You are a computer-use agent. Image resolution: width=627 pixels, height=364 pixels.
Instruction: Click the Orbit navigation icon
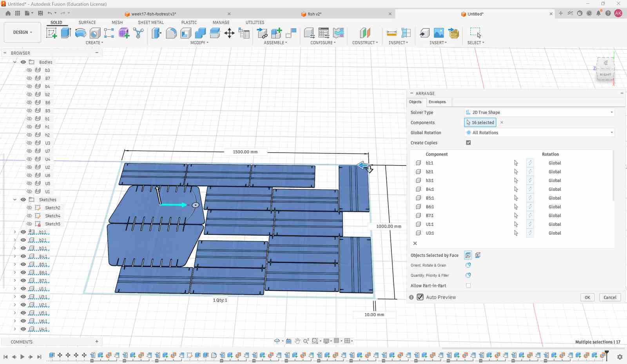point(277,341)
